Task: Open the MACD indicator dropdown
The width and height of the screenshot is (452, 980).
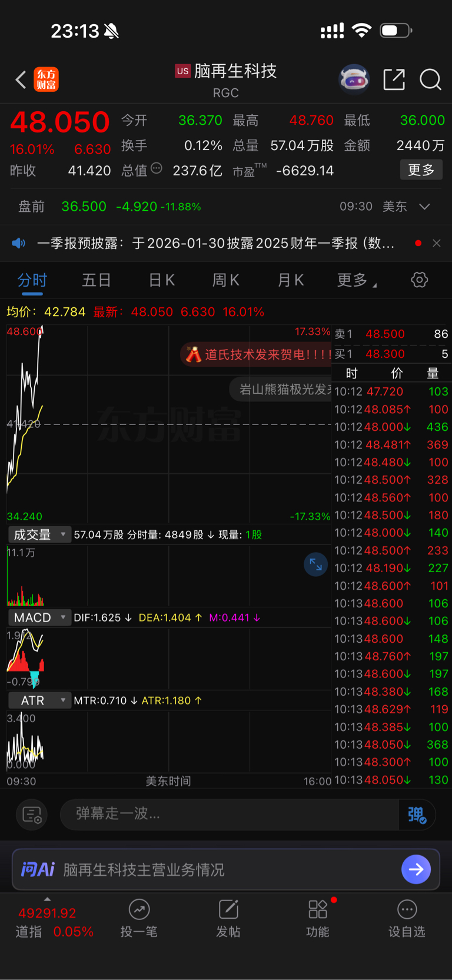Action: (39, 617)
